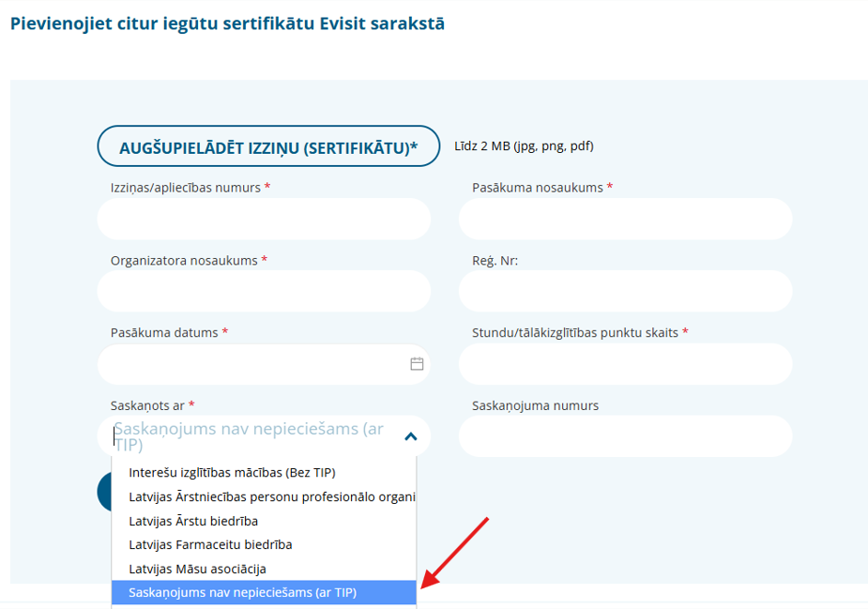This screenshot has height=609, width=868.
Task: Focus the 'Izziņas/apliecības numurs' input field
Action: tap(264, 219)
